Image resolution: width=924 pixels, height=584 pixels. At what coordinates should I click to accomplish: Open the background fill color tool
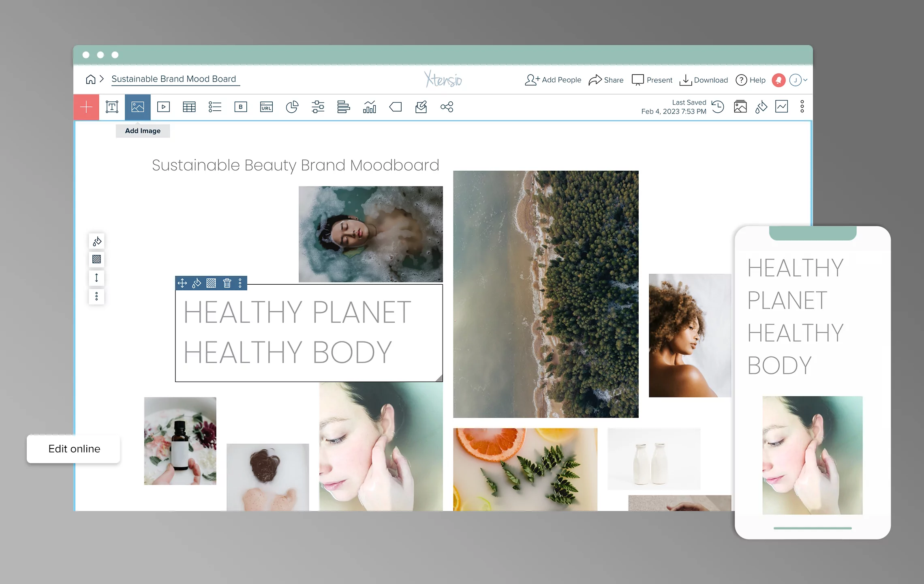96,241
